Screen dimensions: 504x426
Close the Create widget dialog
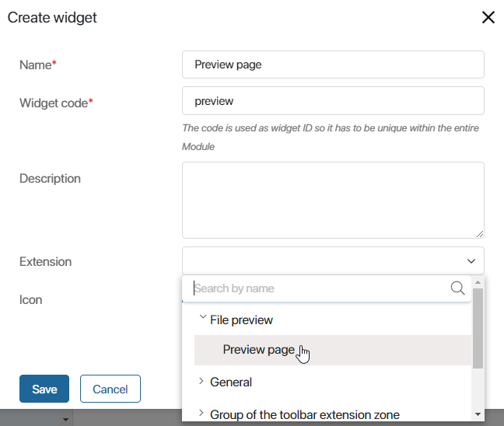[x=488, y=17]
